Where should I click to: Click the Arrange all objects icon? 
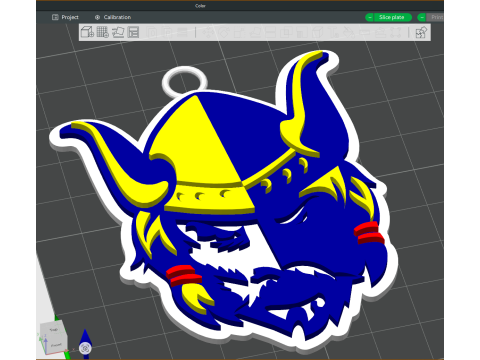pos(133,32)
